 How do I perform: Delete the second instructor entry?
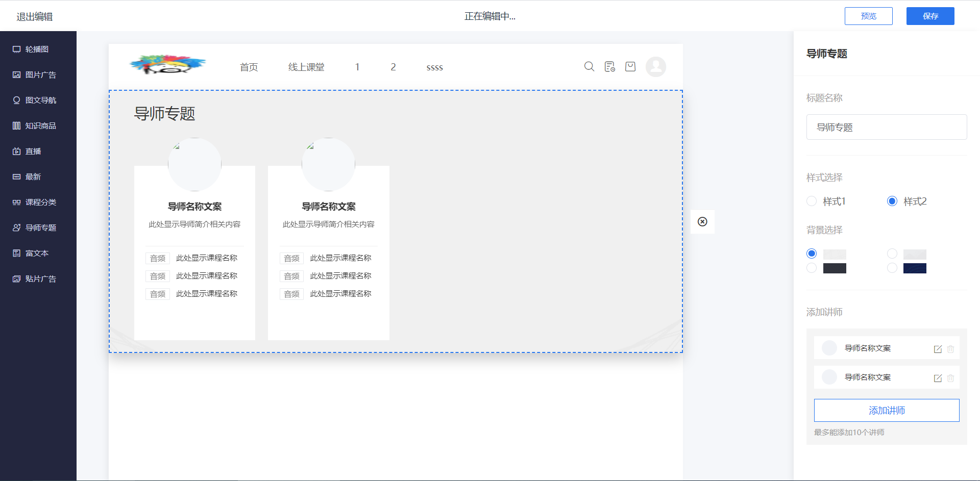[950, 378]
